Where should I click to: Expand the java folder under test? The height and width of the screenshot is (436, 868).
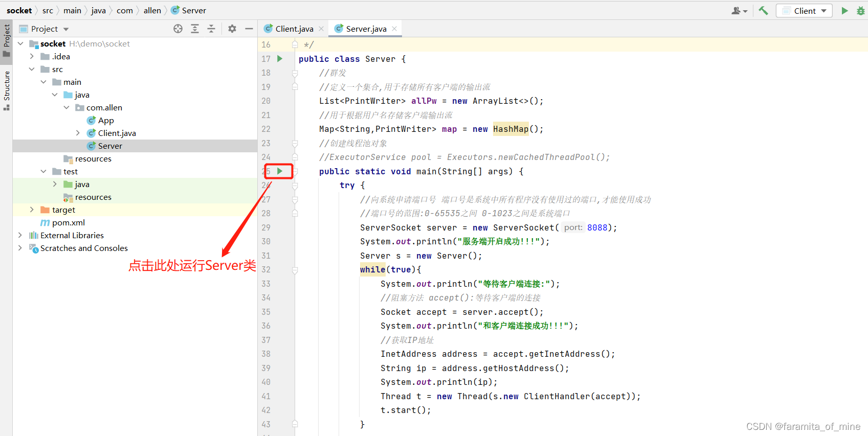point(55,184)
